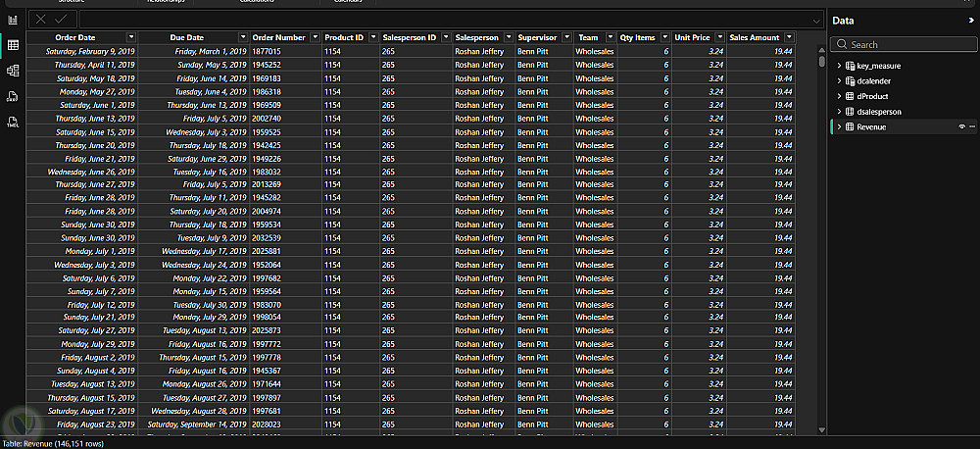This screenshot has height=449, width=980.
Task: Select the dProduct table in the Data pane
Action: [x=872, y=96]
